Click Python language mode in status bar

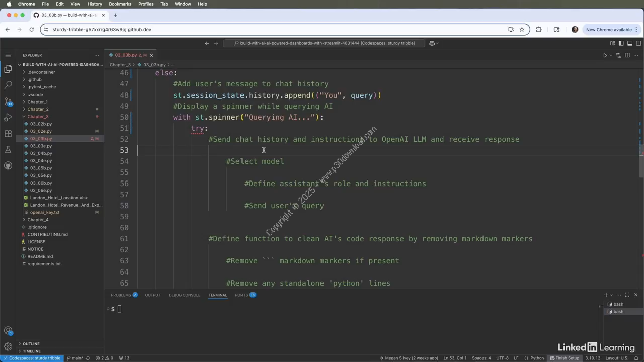[537, 358]
